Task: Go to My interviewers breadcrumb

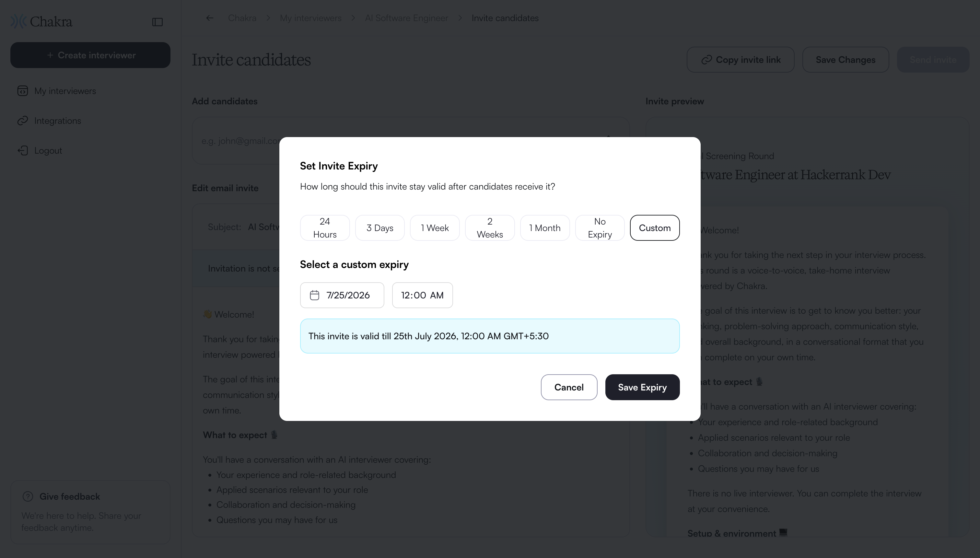Action: 310,18
